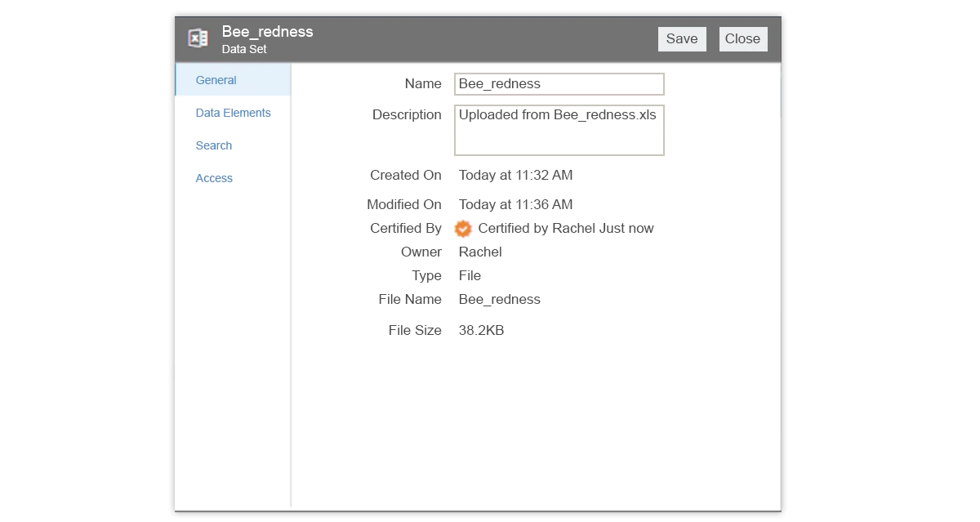Click the Owner value Rachel
Screen dimensions: 980x522
pos(480,252)
